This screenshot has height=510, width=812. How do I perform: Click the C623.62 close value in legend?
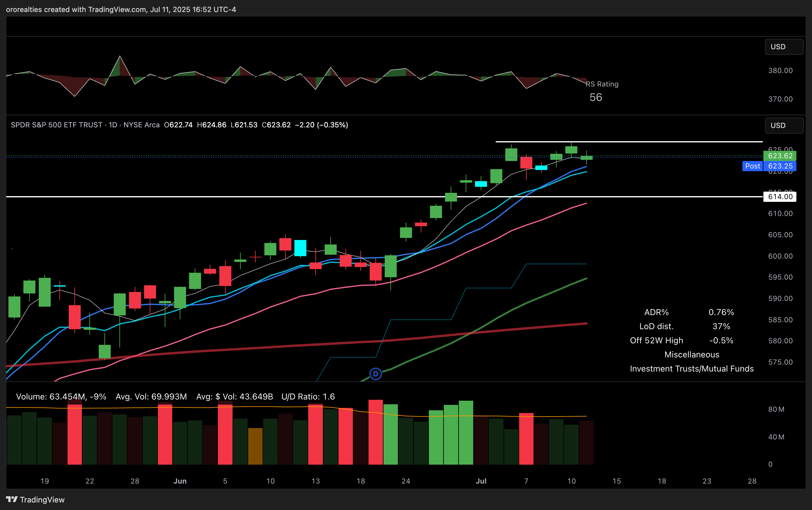click(x=276, y=125)
